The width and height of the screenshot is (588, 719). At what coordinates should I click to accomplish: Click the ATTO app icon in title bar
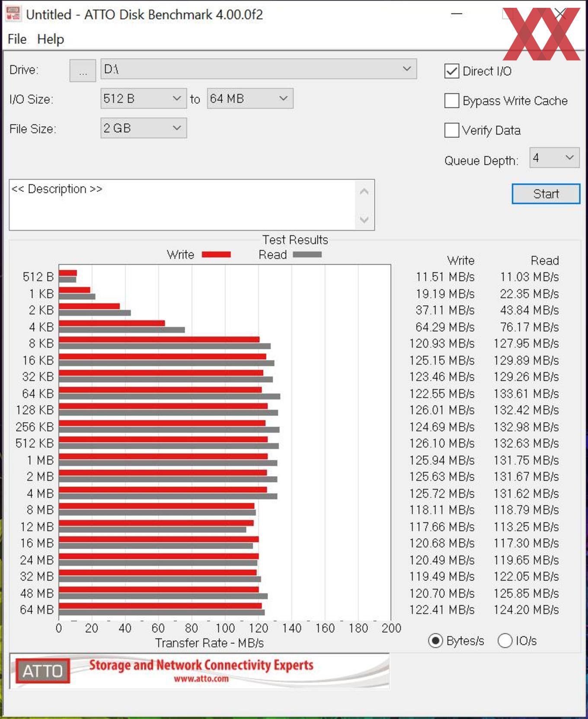pos(13,14)
